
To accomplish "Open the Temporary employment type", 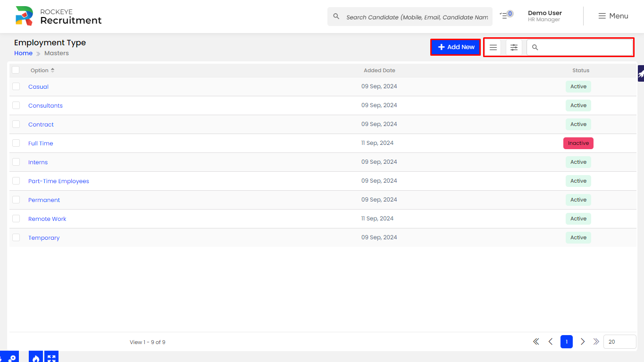I will pos(44,238).
